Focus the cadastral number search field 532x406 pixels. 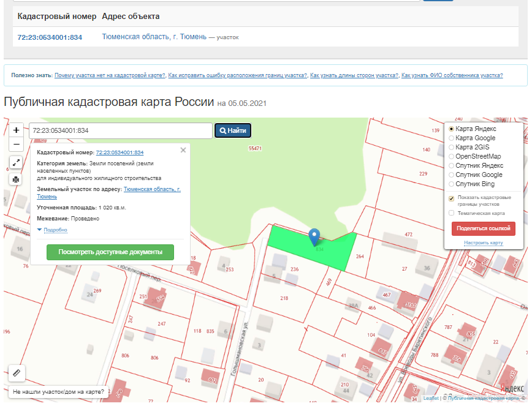pos(121,130)
